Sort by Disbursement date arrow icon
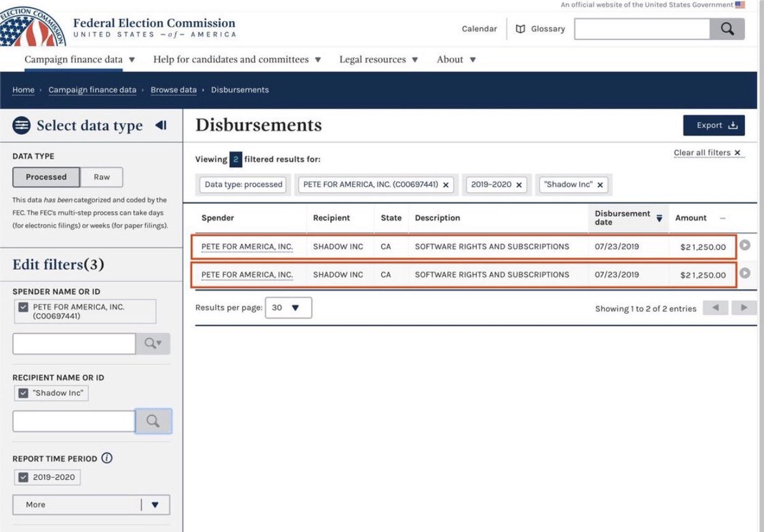Viewport: 764px width, 532px height. [x=660, y=218]
